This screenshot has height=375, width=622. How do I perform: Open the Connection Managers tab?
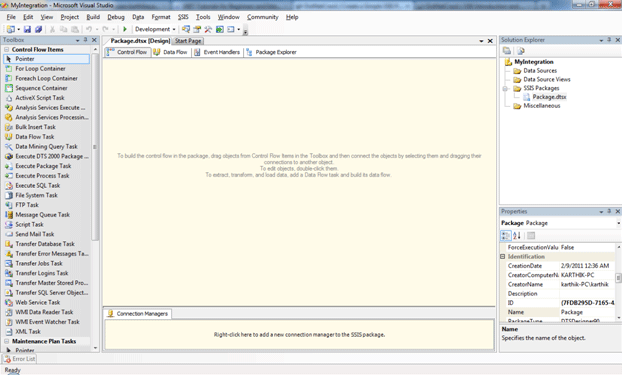pyautogui.click(x=138, y=313)
